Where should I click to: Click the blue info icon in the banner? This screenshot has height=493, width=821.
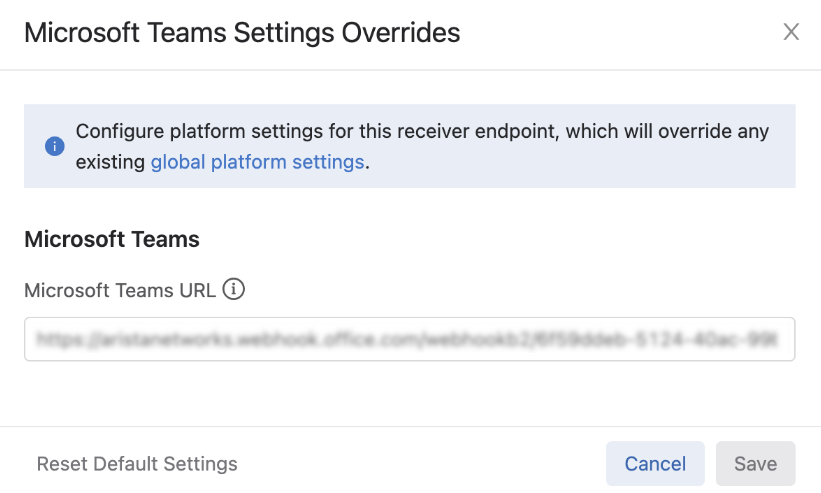[x=54, y=146]
